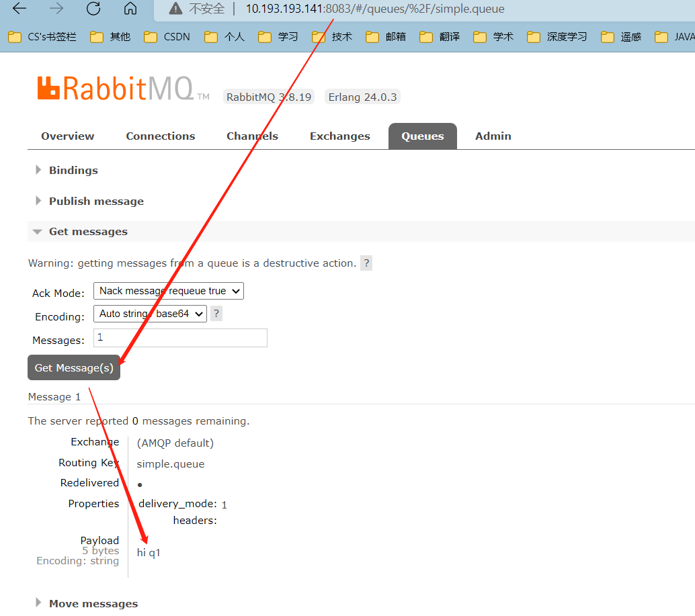Click the server reported messages remaining text
695x616 pixels.
pyautogui.click(x=138, y=421)
